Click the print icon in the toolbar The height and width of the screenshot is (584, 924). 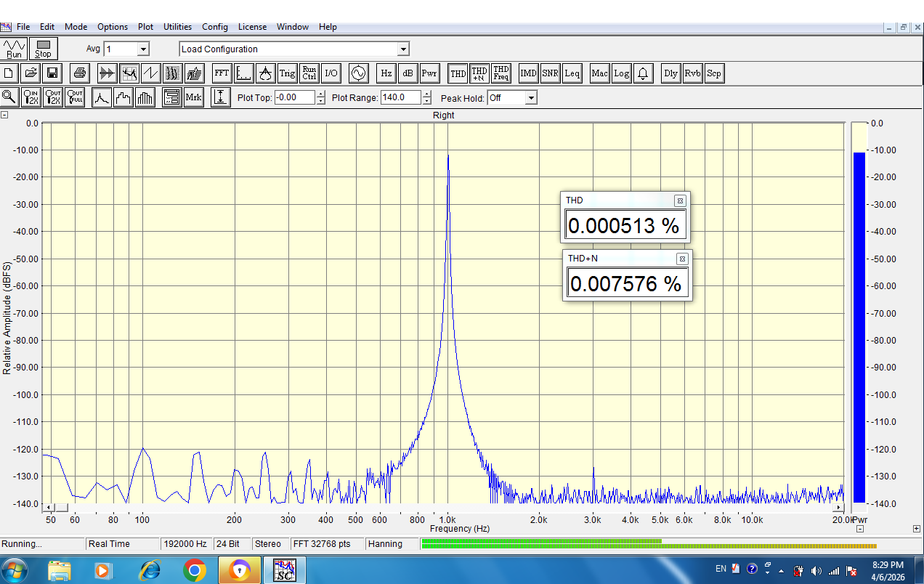point(80,73)
